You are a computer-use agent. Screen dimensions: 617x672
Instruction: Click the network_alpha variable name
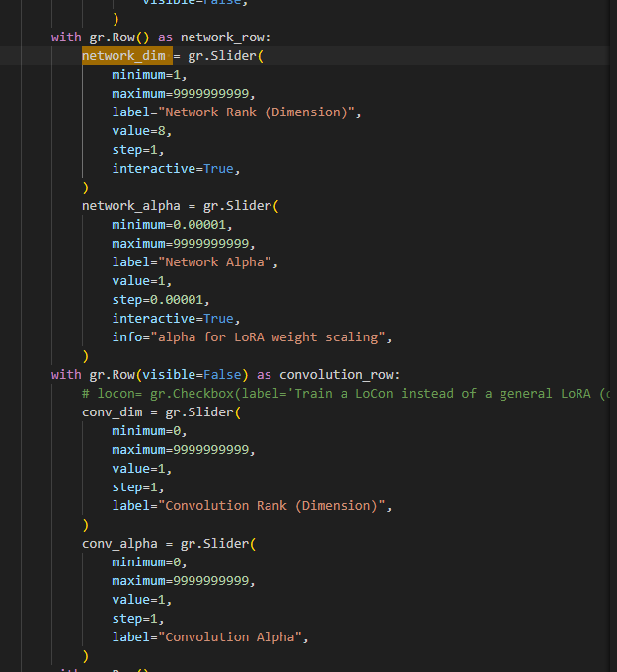coord(131,206)
